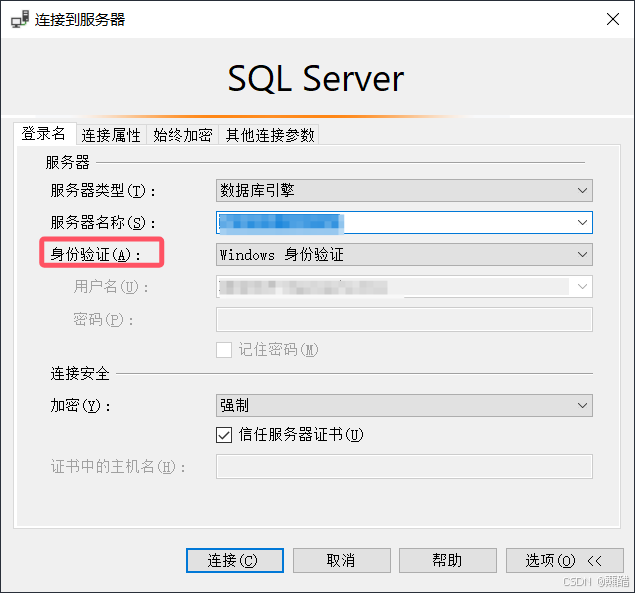Expand the disabled 用户名 dropdown
Viewport: 635px width, 593px height.
[582, 286]
